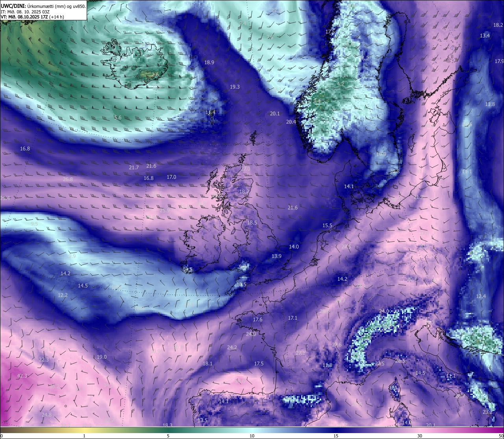
Task: Click the 17.6 value label
Action: [258, 319]
